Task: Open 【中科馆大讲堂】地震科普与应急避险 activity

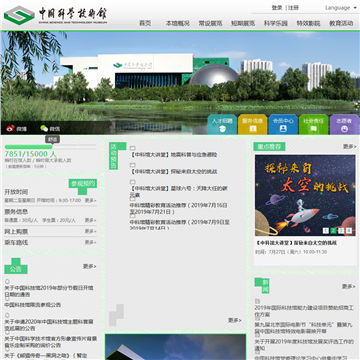Action: click(173, 155)
